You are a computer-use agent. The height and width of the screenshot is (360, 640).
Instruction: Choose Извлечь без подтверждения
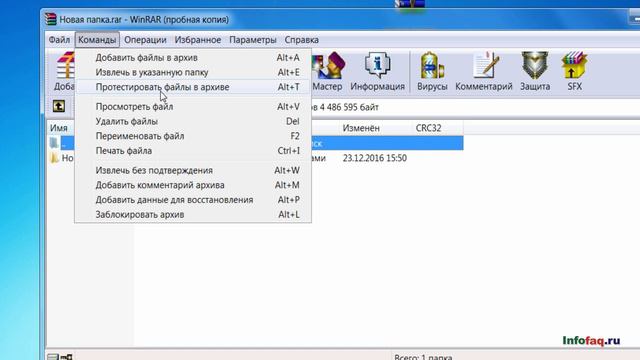point(193,170)
